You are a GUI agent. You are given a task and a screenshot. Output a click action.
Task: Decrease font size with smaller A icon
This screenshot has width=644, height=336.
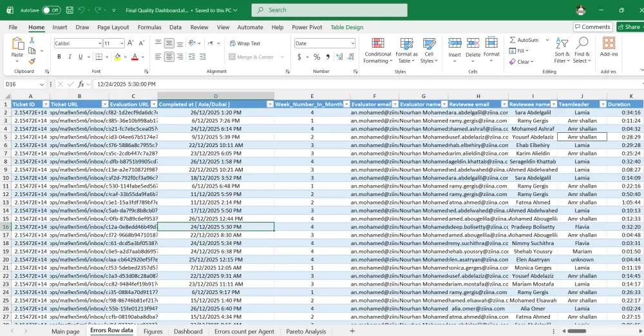(142, 43)
